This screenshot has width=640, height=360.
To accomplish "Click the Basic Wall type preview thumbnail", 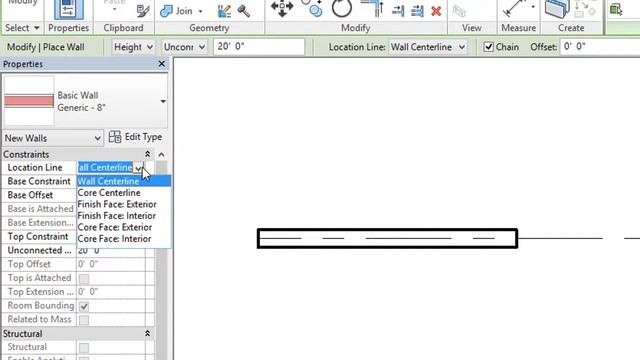I will [x=29, y=101].
